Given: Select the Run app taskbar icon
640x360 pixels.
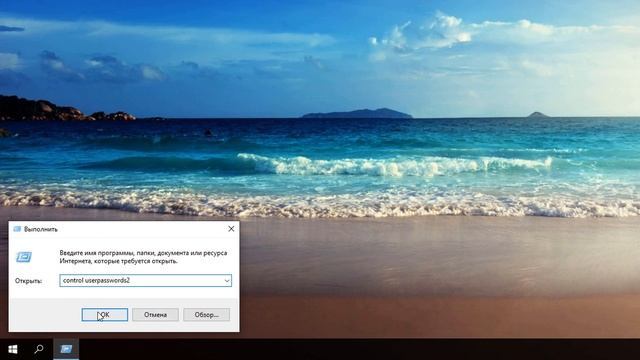Looking at the screenshot, I should click(x=66, y=349).
